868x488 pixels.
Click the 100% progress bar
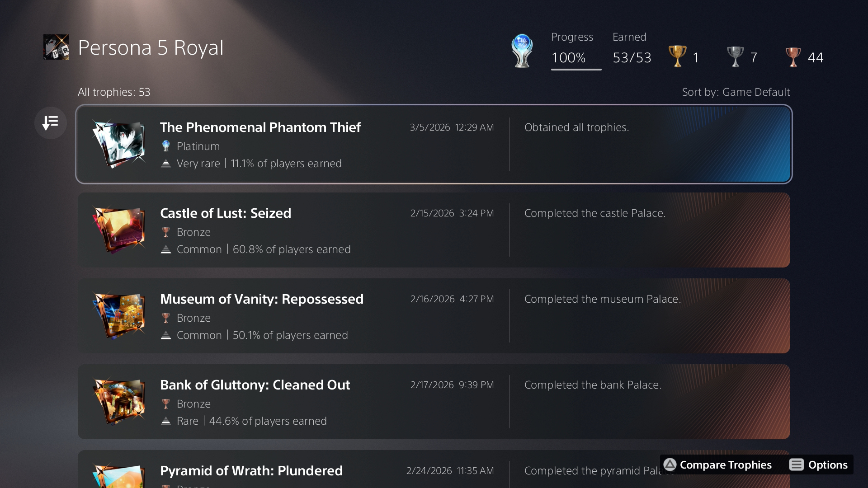point(576,69)
